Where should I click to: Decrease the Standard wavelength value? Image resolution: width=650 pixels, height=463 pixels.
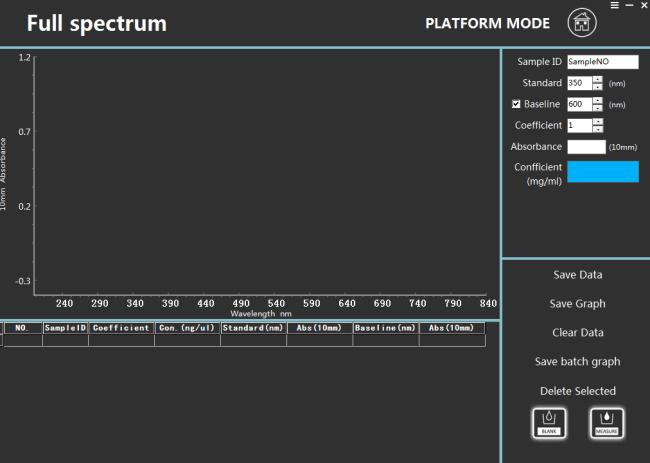(598, 87)
